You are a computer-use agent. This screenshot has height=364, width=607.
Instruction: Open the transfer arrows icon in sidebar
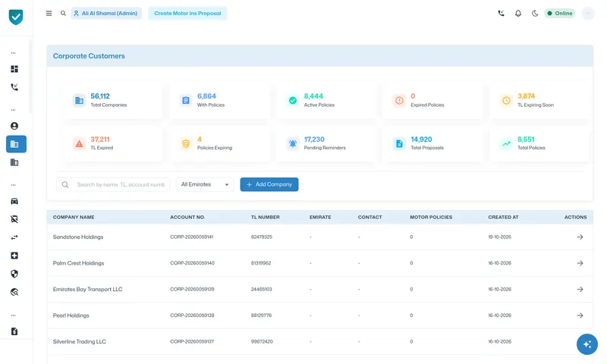(x=14, y=237)
